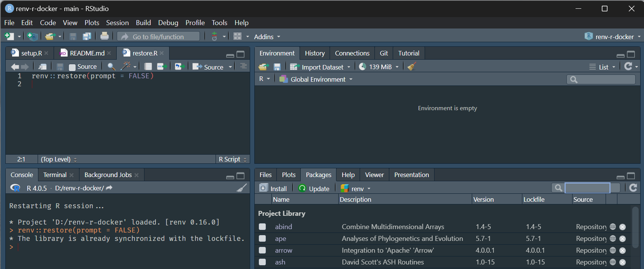Close the setup.R tab

[x=46, y=53]
